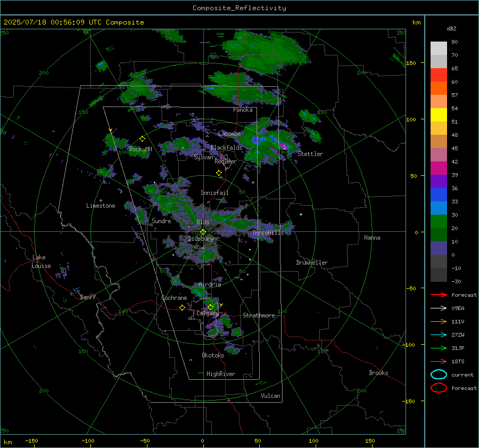Click the 80 value on dBZ scale
The width and height of the screenshot is (479, 448).
(x=455, y=42)
